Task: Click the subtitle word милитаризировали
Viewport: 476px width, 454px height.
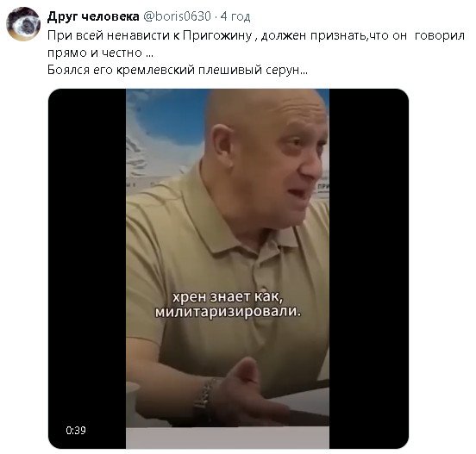Action: [228, 312]
